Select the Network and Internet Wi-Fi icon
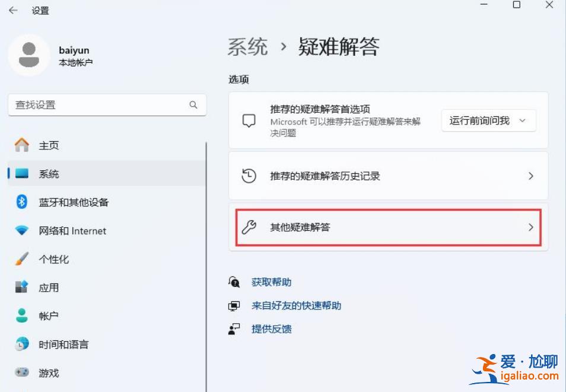The image size is (566, 392). click(22, 231)
